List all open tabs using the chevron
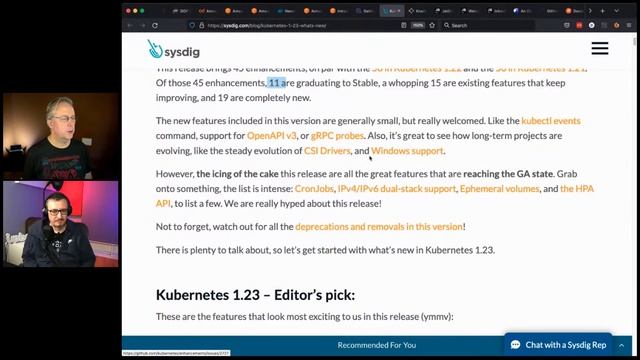Image resolution: width=640 pixels, height=360 pixels. tap(617, 11)
